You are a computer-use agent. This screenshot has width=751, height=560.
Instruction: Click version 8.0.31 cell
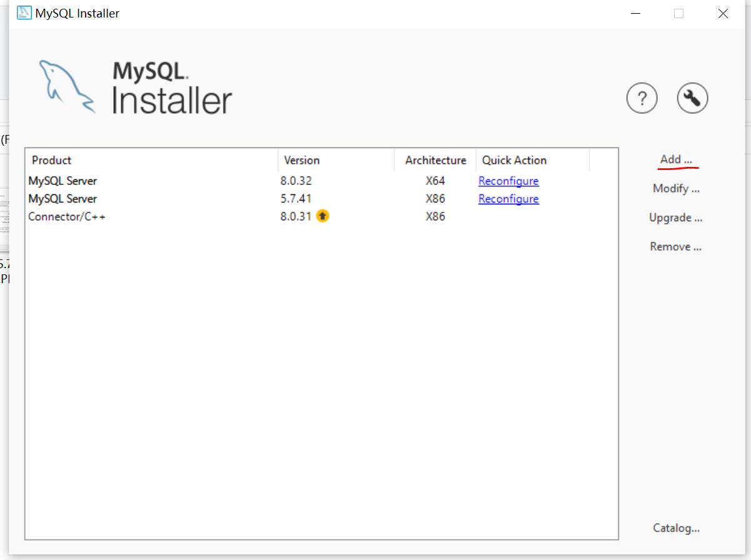pyautogui.click(x=296, y=216)
